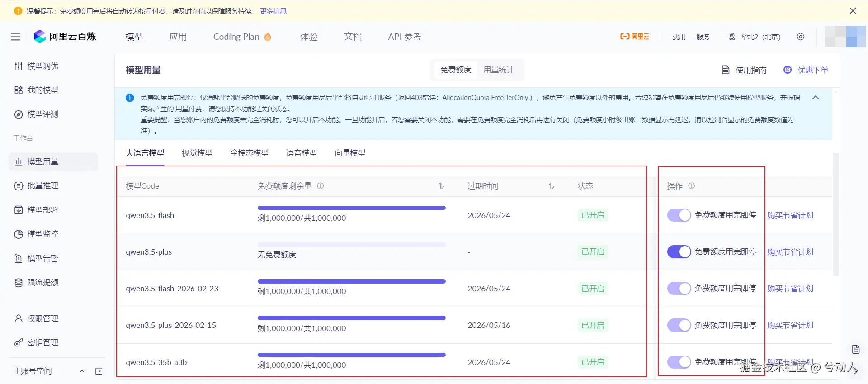Screen dimensions: 868x384
Task: Open the hamburger navigation menu
Action: (x=15, y=37)
